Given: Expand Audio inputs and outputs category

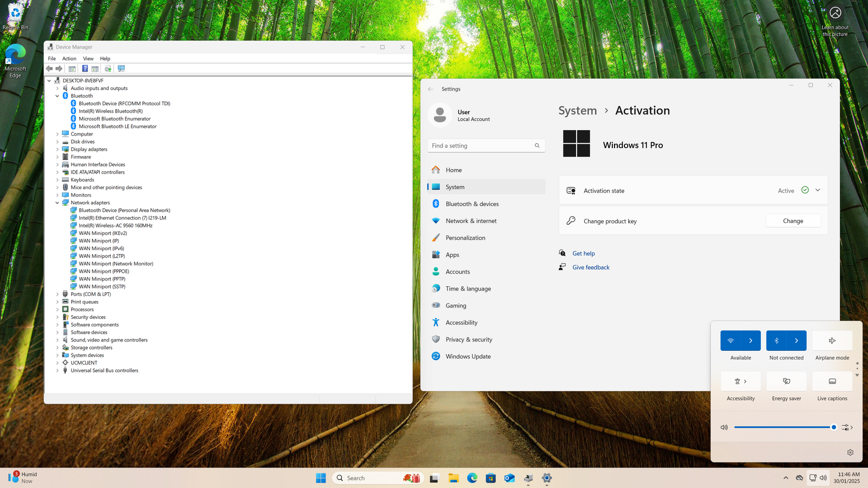Looking at the screenshot, I should pos(58,88).
